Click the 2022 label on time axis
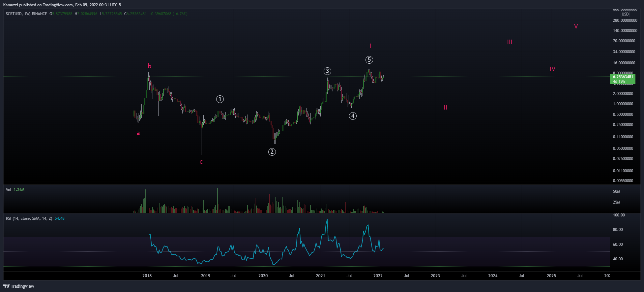The width and height of the screenshot is (644, 292). point(378,276)
